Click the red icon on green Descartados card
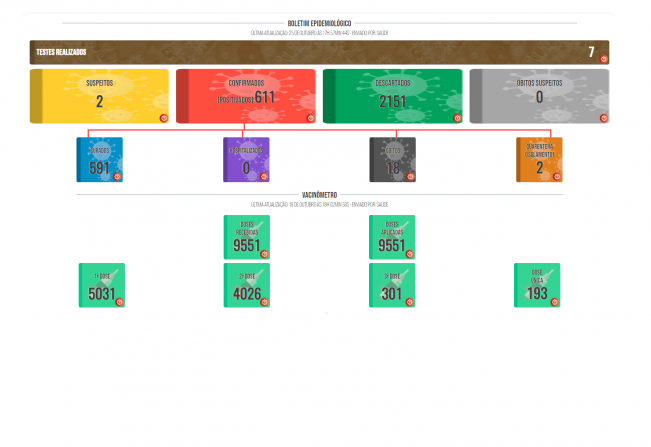 click(x=457, y=118)
